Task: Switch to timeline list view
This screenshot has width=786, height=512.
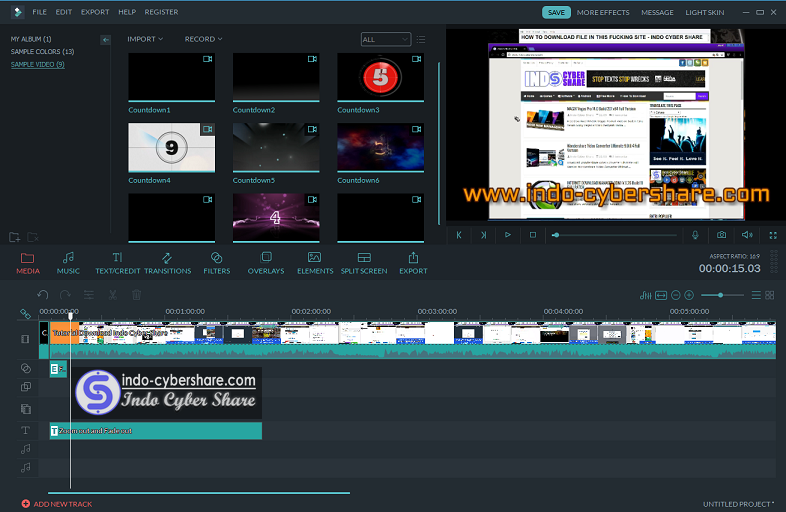Action: 756,295
